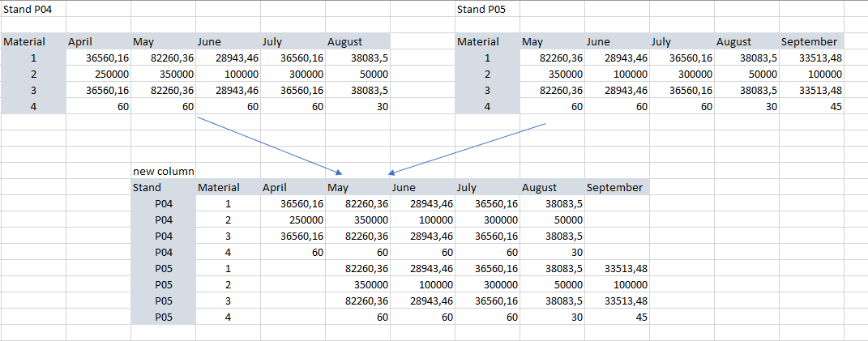Select the 'August' header in Stand P04 table
Screen dimensions: 868x341
coord(357,41)
